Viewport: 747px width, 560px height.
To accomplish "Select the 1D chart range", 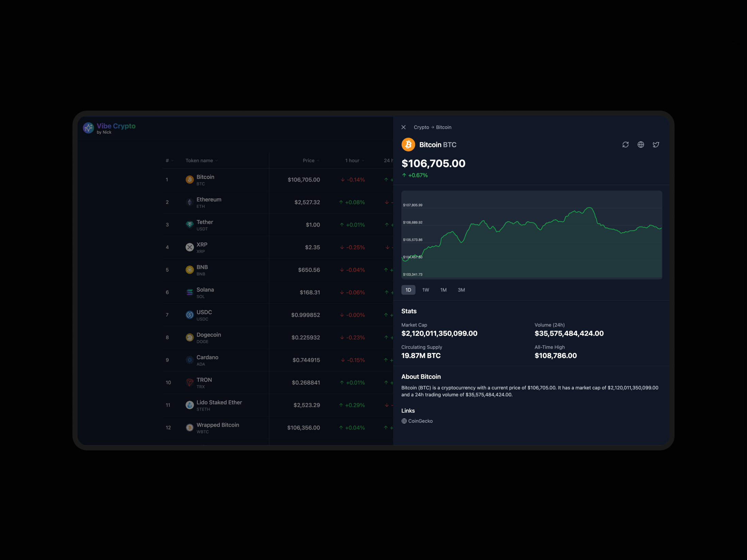I will [408, 290].
